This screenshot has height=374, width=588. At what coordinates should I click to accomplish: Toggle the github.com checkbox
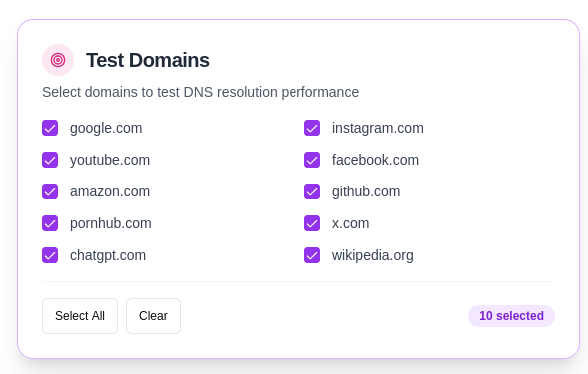[312, 191]
